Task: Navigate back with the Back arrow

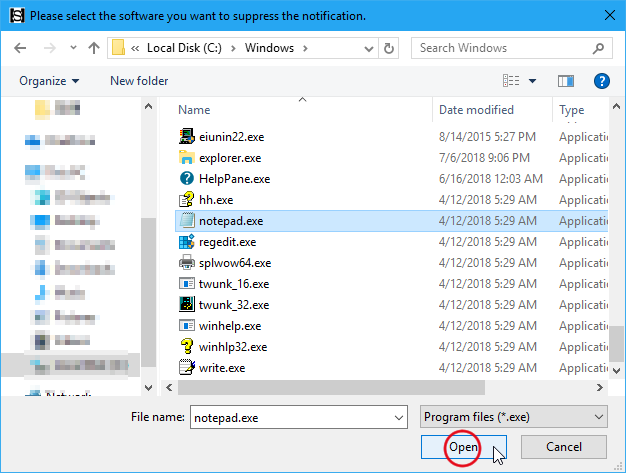Action: point(22,48)
